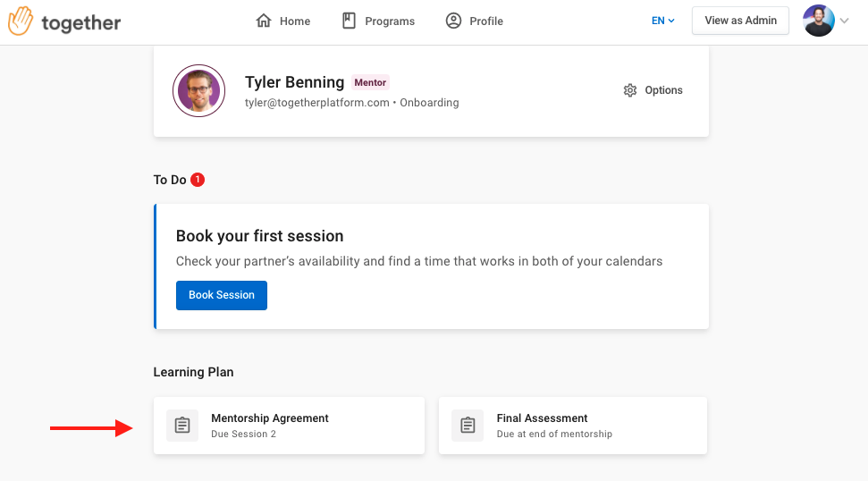Screen dimensions: 868x481
Task: Click the Programs bookmark icon
Action: coord(349,21)
